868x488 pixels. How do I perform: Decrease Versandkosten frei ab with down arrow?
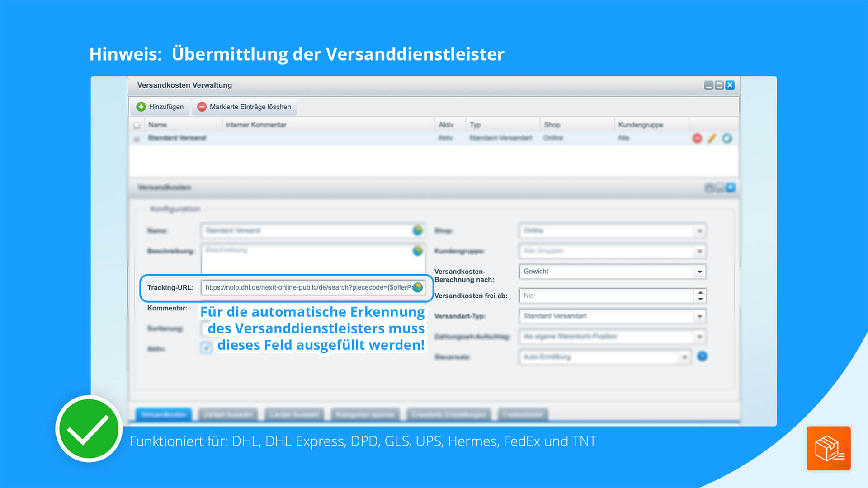click(700, 299)
